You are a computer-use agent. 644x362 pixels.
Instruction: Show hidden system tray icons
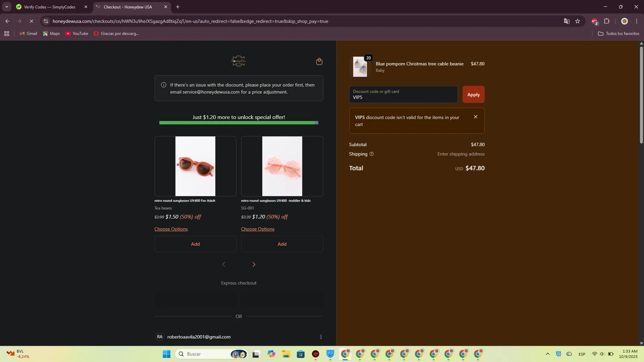[x=547, y=354]
